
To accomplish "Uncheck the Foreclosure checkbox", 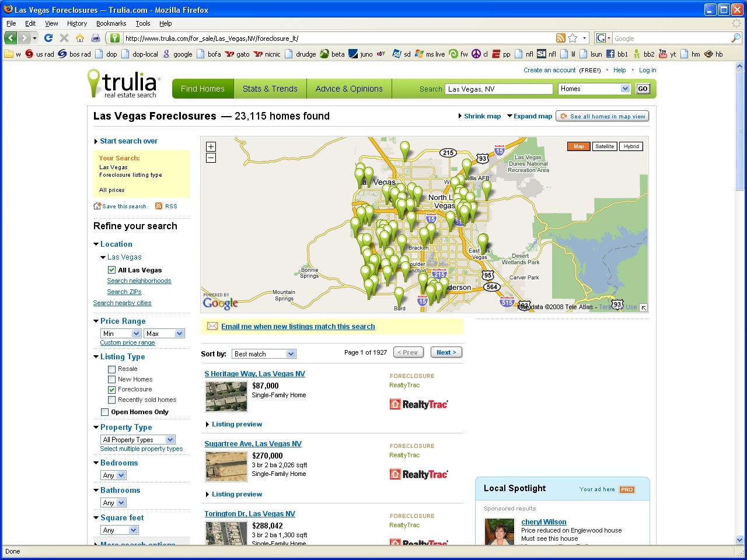I will pos(111,390).
